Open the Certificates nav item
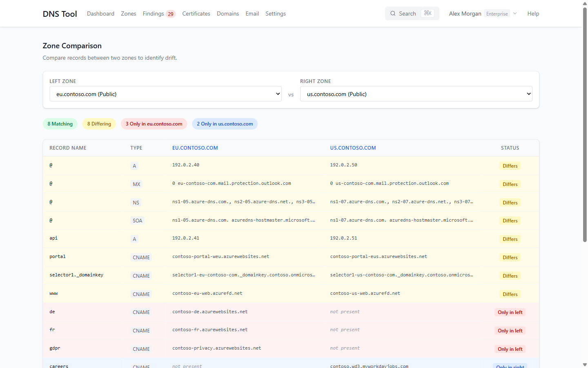This screenshot has height=368, width=588. tap(196, 13)
